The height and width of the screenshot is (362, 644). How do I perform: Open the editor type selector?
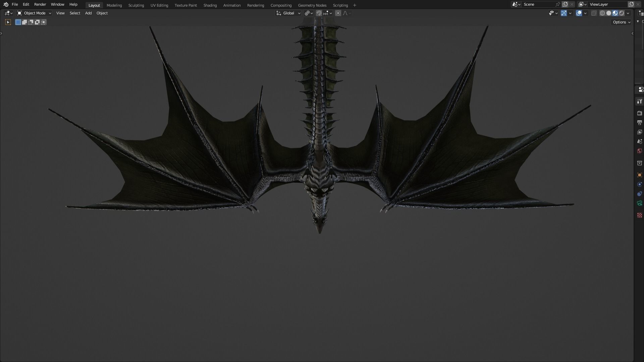[x=9, y=13]
